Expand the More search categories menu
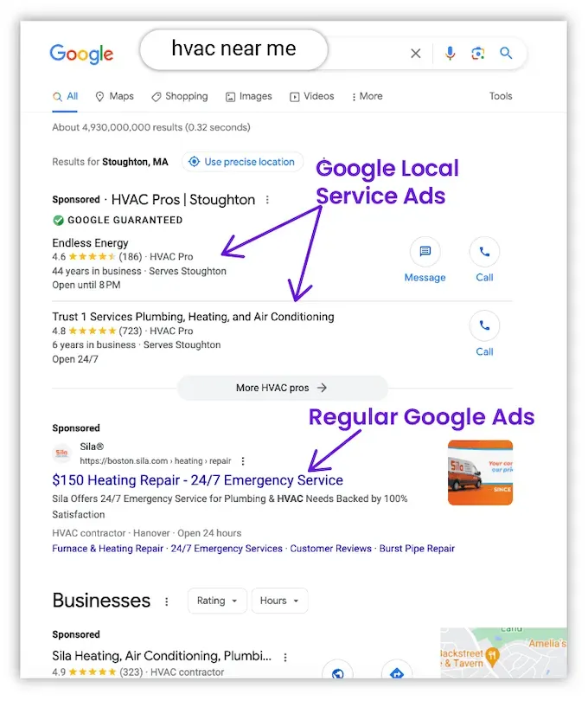Image resolution: width=588 pixels, height=701 pixels. 367,96
